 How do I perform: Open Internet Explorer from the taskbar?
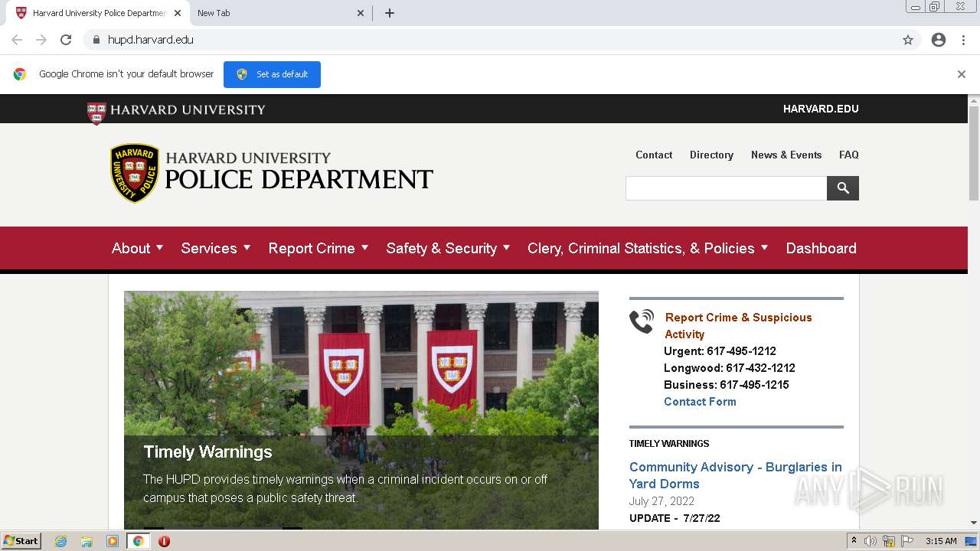61,541
